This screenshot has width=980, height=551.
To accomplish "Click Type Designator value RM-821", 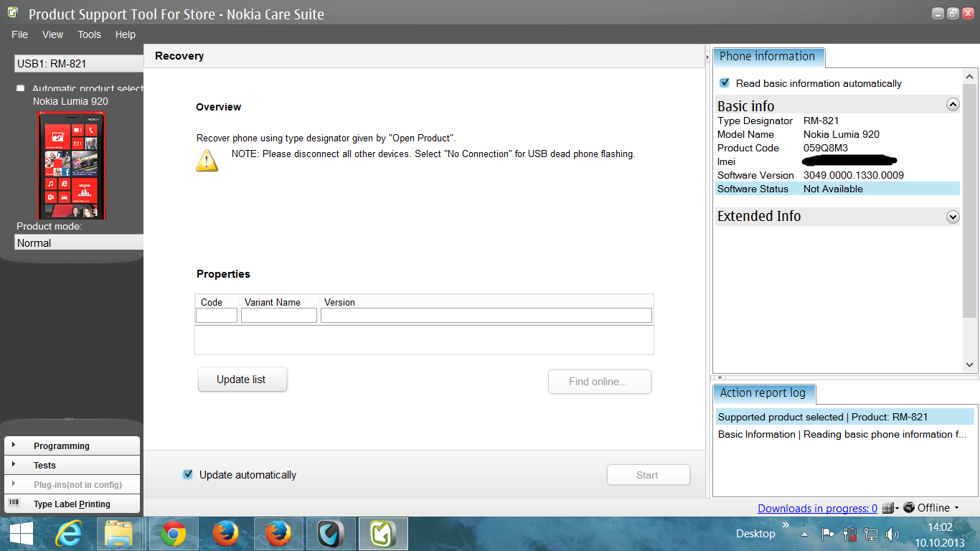I will coord(821,121).
